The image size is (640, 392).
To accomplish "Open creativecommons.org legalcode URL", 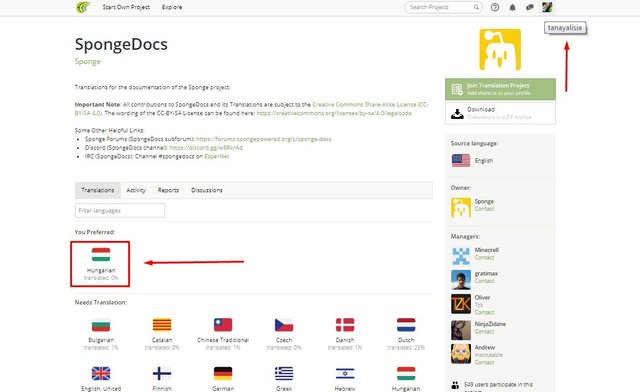I will coord(334,113).
